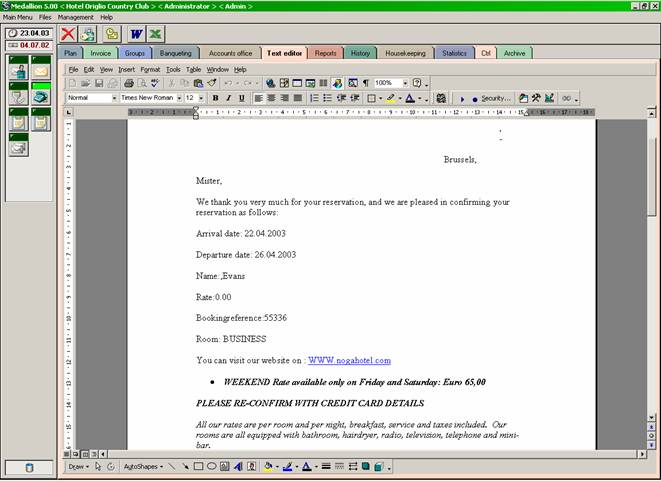Switch to the Housekeeping tab
Image resolution: width=661 pixels, height=482 pixels.
click(408, 53)
